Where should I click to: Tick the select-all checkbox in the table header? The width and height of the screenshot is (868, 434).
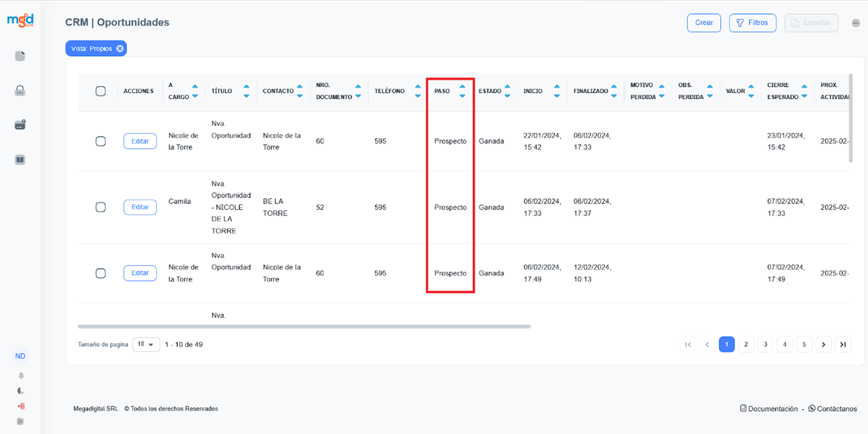pyautogui.click(x=101, y=91)
